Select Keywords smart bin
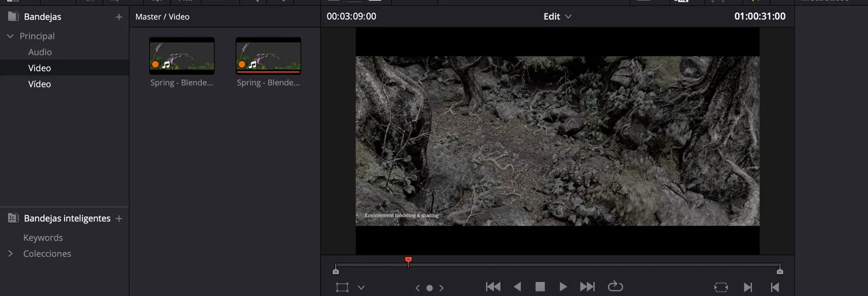The width and height of the screenshot is (868, 296). 43,238
